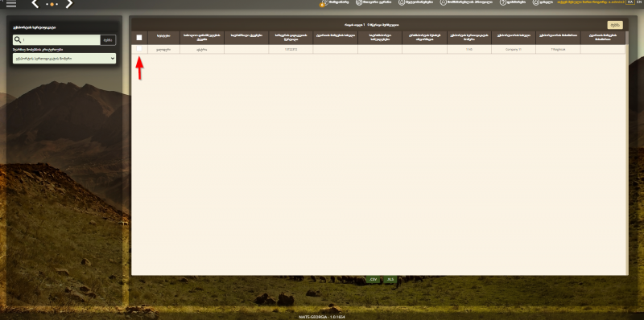Toggle the select-all checkbox in the table header

click(x=139, y=37)
